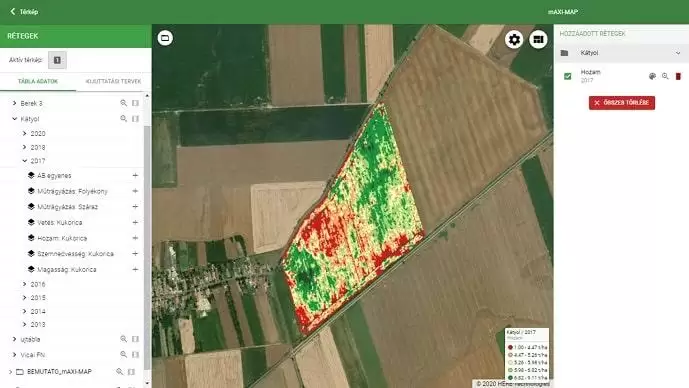This screenshot has height=388, width=689.
Task: Open map settings gear
Action: pos(514,40)
